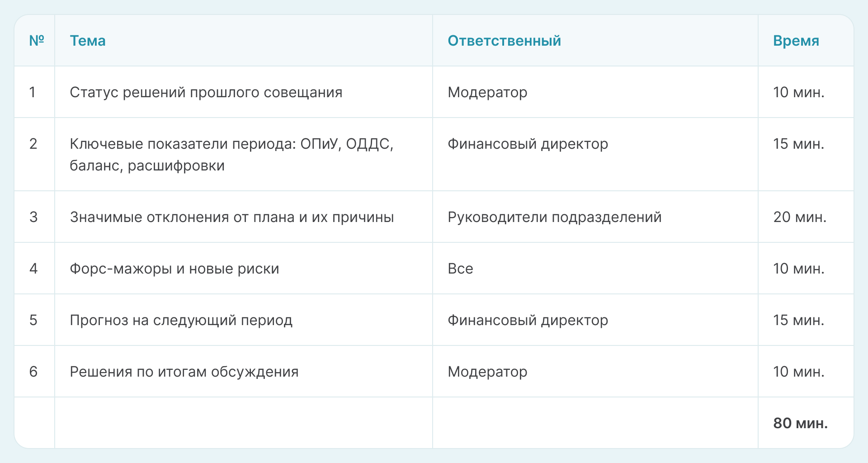Viewport: 868px width, 463px height.
Task: Select the "Все" responsible cell
Action: (460, 269)
